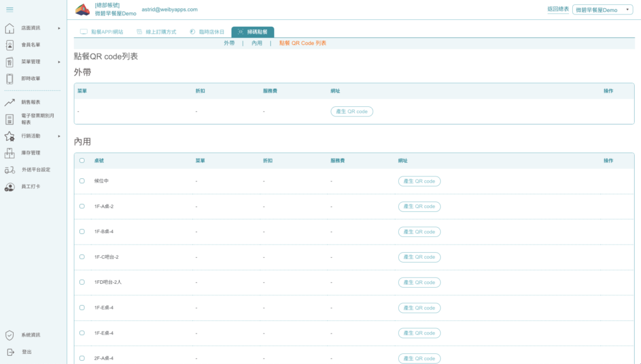Select the 掃碼點餐 tab
Screen dimensions: 641x364
253,32
